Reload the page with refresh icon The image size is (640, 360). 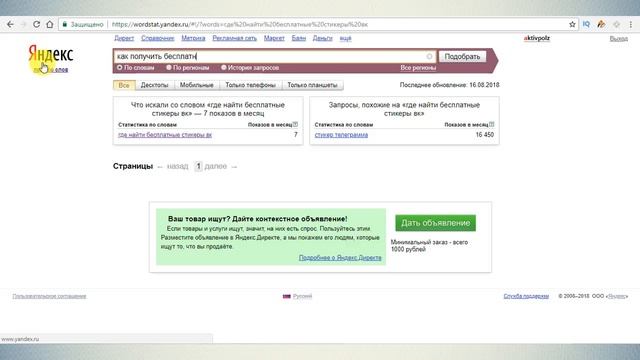pyautogui.click(x=36, y=24)
